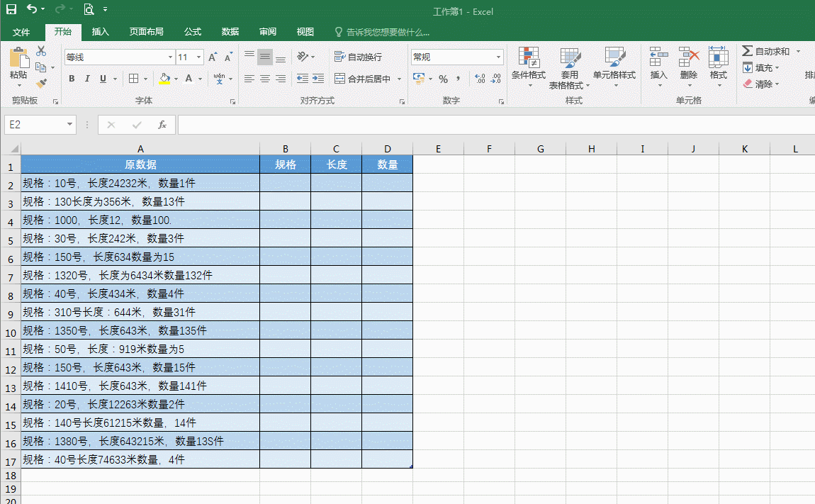Click the formula bar input
Viewport: 815px width, 504px height.
(496, 125)
